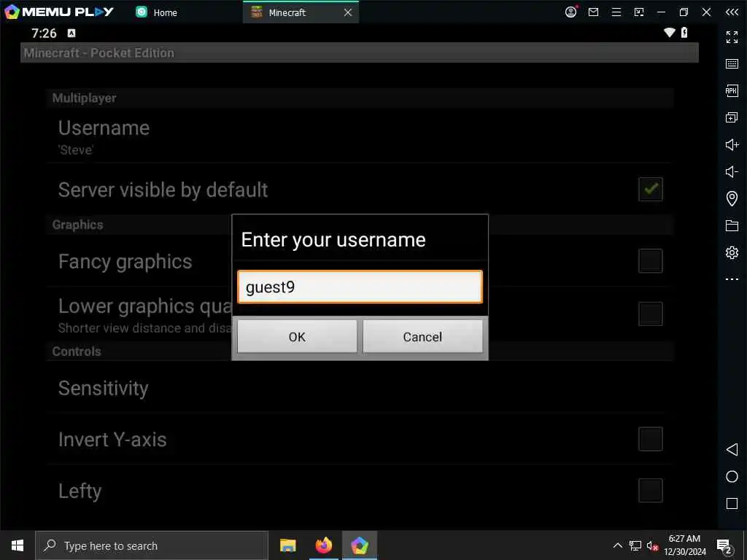747x560 pixels.
Task: Decrease emulator volume
Action: point(732,171)
